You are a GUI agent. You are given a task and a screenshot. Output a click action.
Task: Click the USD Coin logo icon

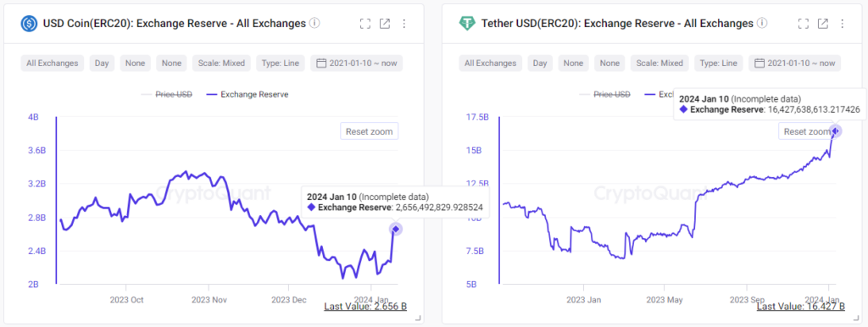(29, 23)
